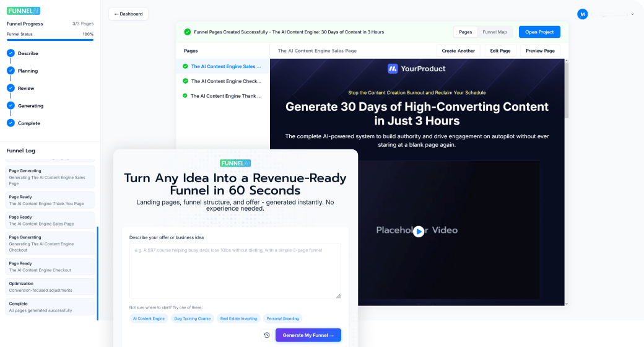Viewport: 644px width, 347px height.
Task: Click log entry Generating AI Content Engine Sales Page
Action: coord(50,177)
